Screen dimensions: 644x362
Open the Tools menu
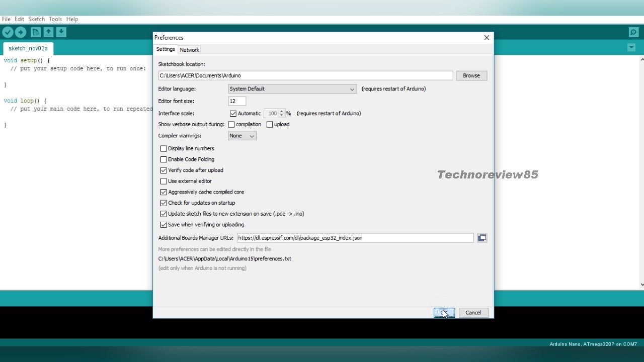(55, 19)
